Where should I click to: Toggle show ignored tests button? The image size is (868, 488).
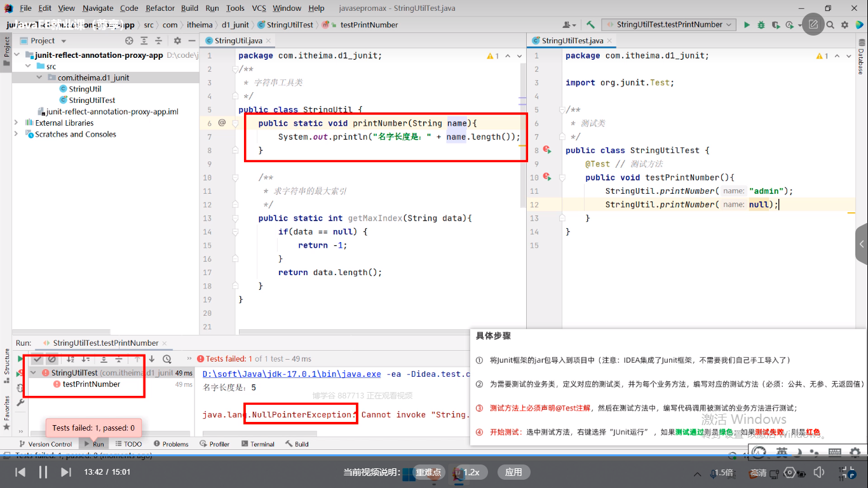[x=52, y=359]
